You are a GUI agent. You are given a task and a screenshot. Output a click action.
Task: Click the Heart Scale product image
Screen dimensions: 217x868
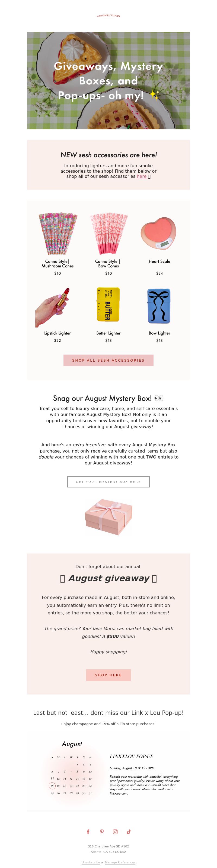coord(159,233)
